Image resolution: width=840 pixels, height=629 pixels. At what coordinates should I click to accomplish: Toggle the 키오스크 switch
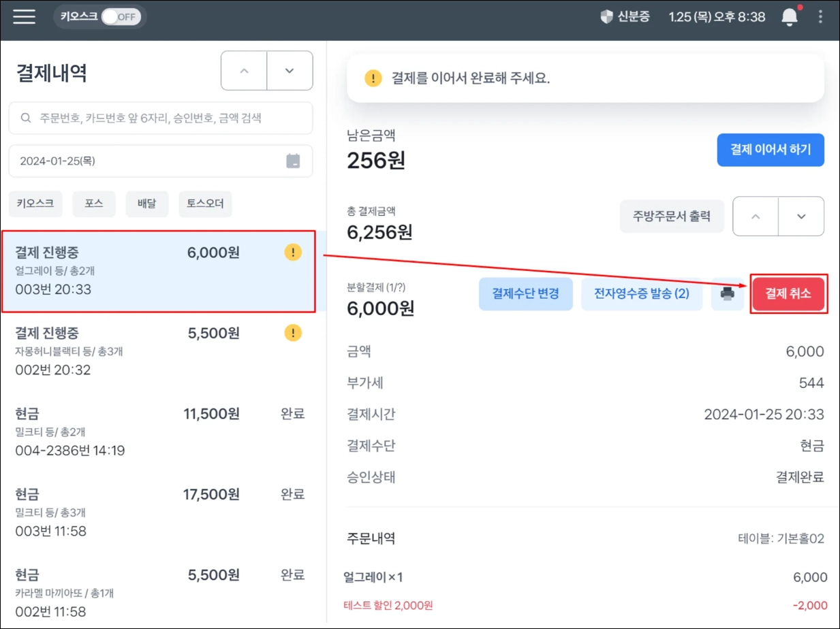pyautogui.click(x=121, y=17)
